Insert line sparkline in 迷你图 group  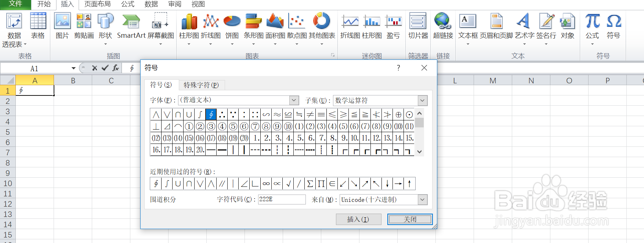pos(350,26)
